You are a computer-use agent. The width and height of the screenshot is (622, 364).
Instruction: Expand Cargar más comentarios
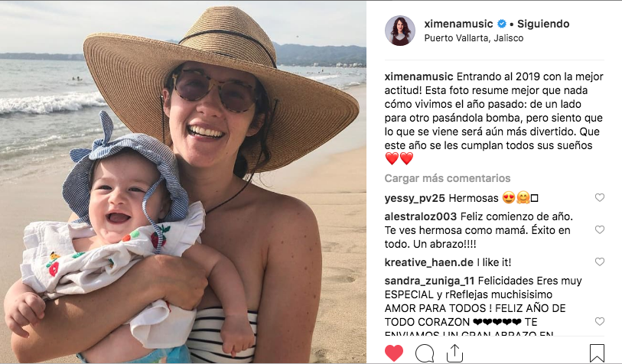point(448,178)
